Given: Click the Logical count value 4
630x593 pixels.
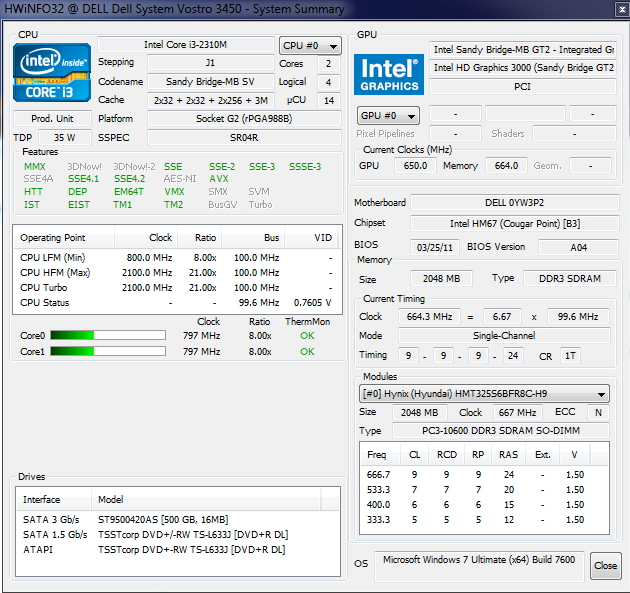Looking at the screenshot, I should tap(329, 82).
